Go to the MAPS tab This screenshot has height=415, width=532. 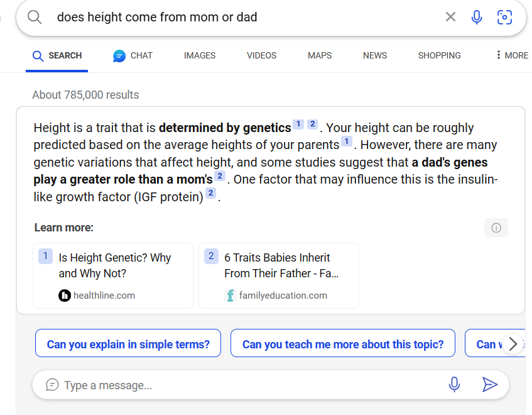320,55
